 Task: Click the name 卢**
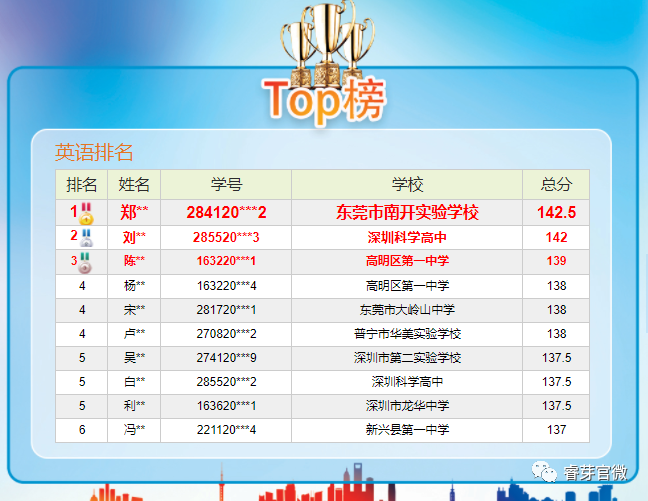(x=134, y=334)
